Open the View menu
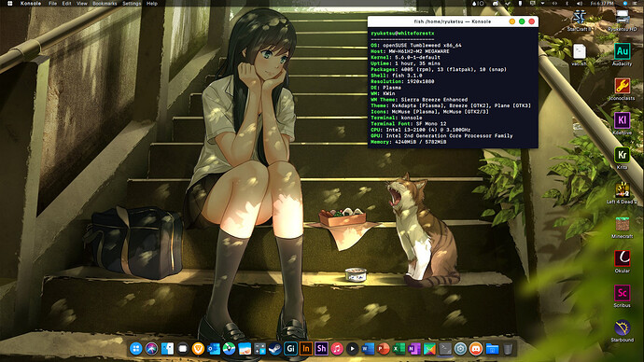Viewport: 644px width, 362px height. (82, 4)
